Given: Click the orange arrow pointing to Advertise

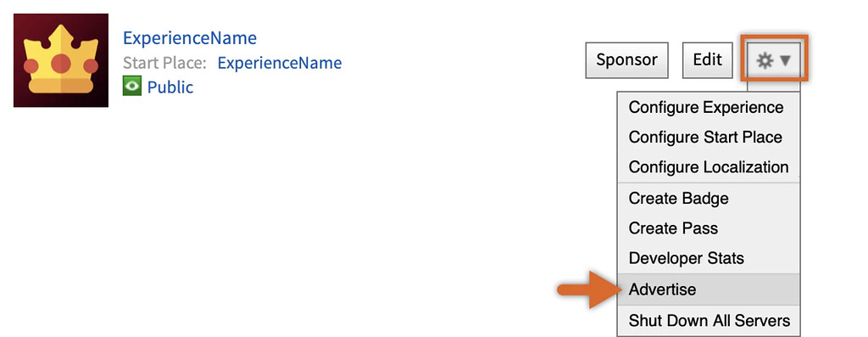Looking at the screenshot, I should 587,289.
